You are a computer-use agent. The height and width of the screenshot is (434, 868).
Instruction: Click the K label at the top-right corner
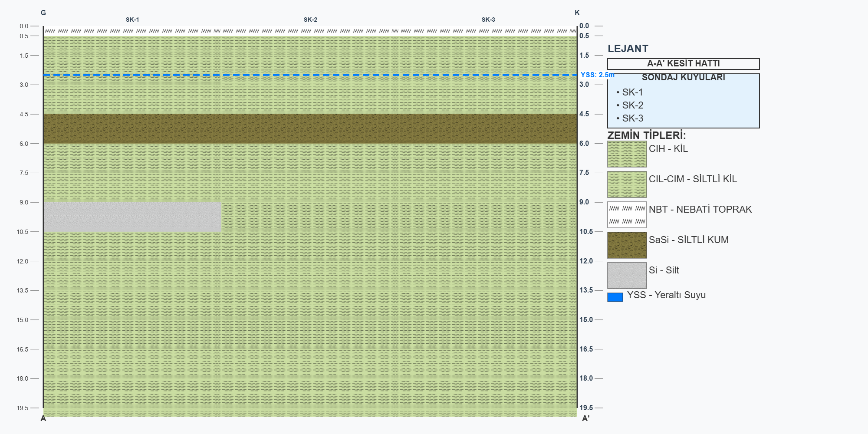[x=577, y=13]
